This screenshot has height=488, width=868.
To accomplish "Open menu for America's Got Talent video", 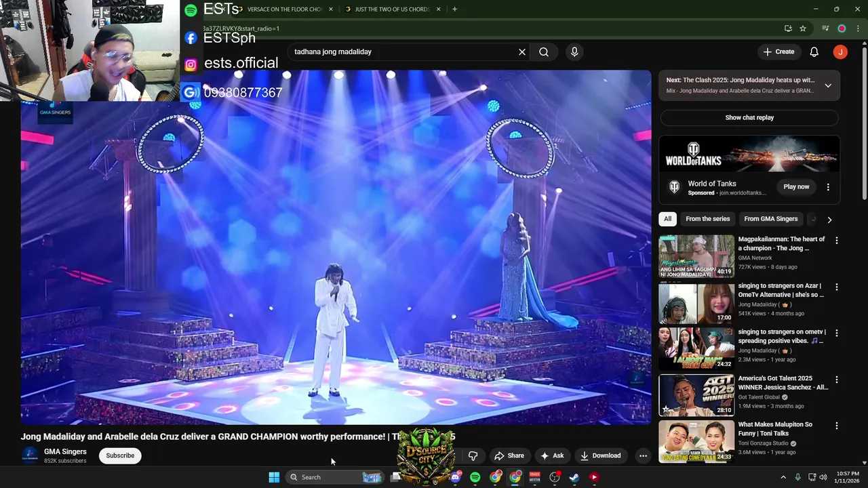I will coord(836,380).
